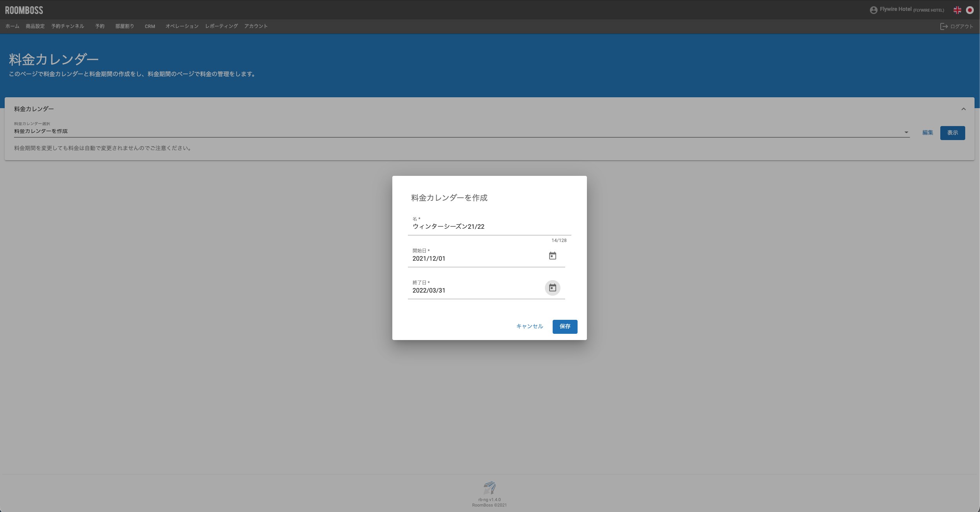Open the オペレーション menu
This screenshot has height=512, width=980.
[182, 26]
